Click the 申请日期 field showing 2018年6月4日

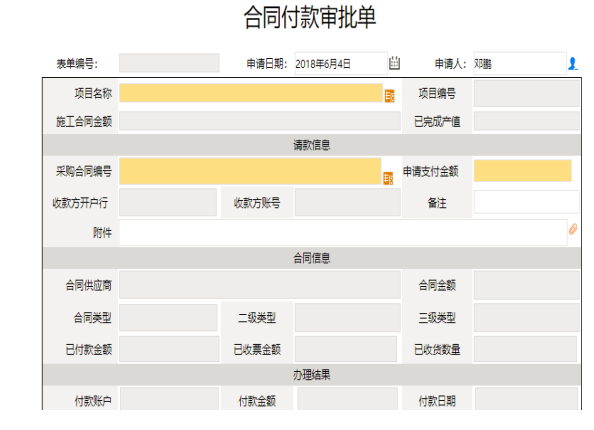point(341,63)
